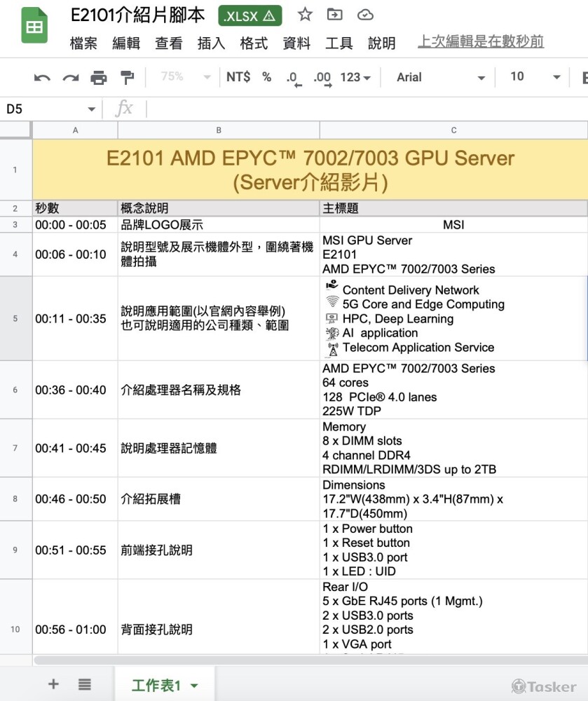This screenshot has height=701, width=588.
Task: Print the spreadsheet
Action: (x=99, y=77)
